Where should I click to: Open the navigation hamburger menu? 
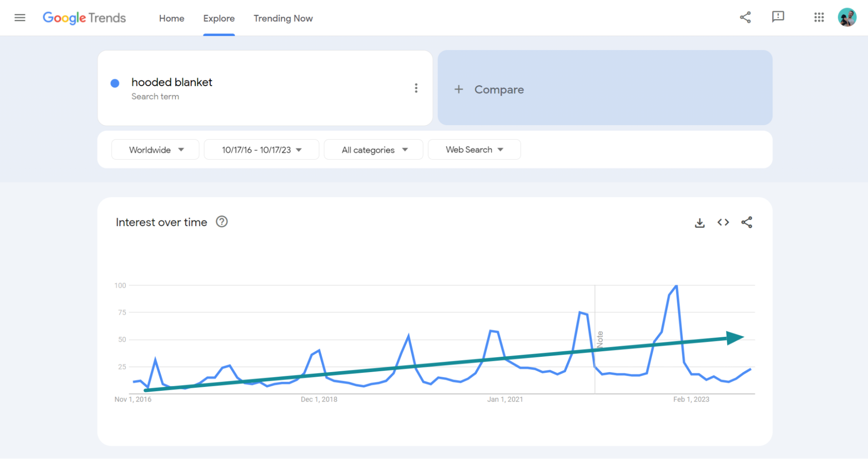(20, 17)
